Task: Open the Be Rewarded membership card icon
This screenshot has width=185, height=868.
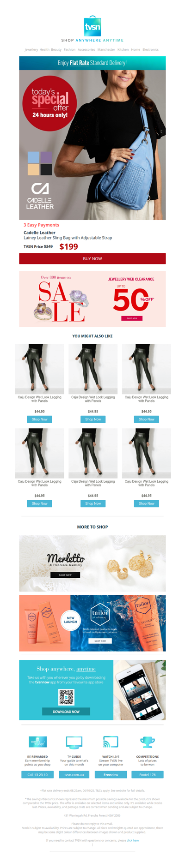Action: pos(38,742)
